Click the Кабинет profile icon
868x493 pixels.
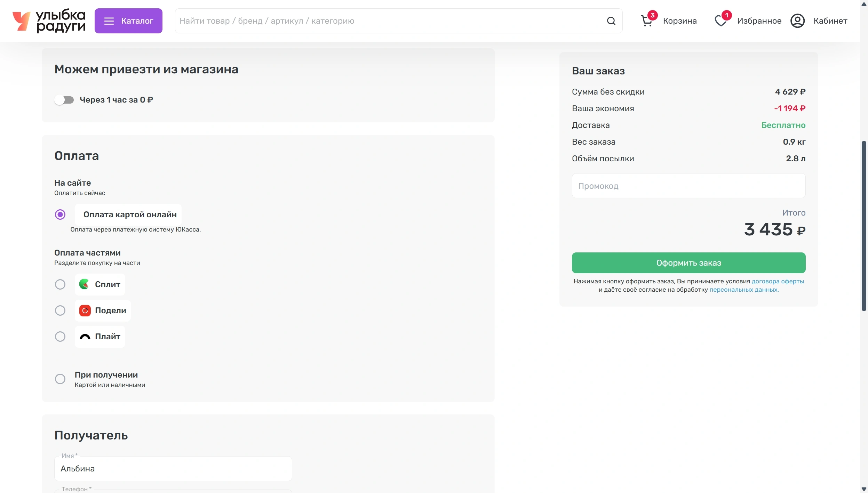[797, 21]
